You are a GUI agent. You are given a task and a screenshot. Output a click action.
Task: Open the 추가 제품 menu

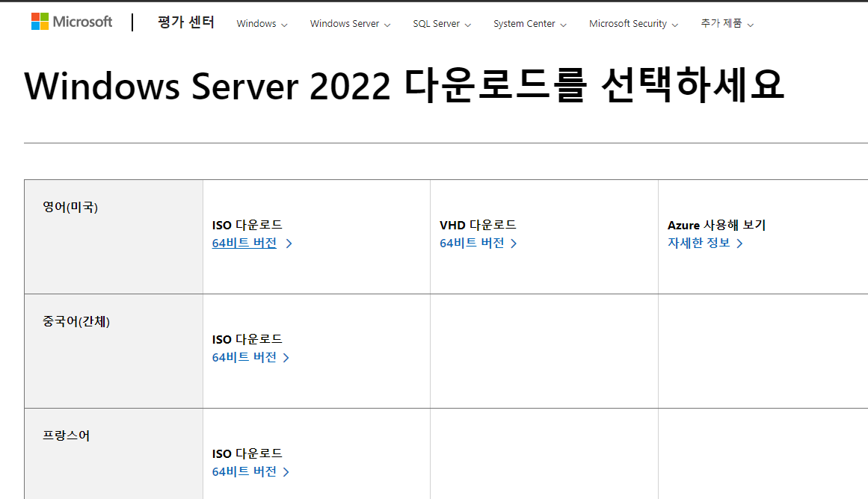(727, 24)
